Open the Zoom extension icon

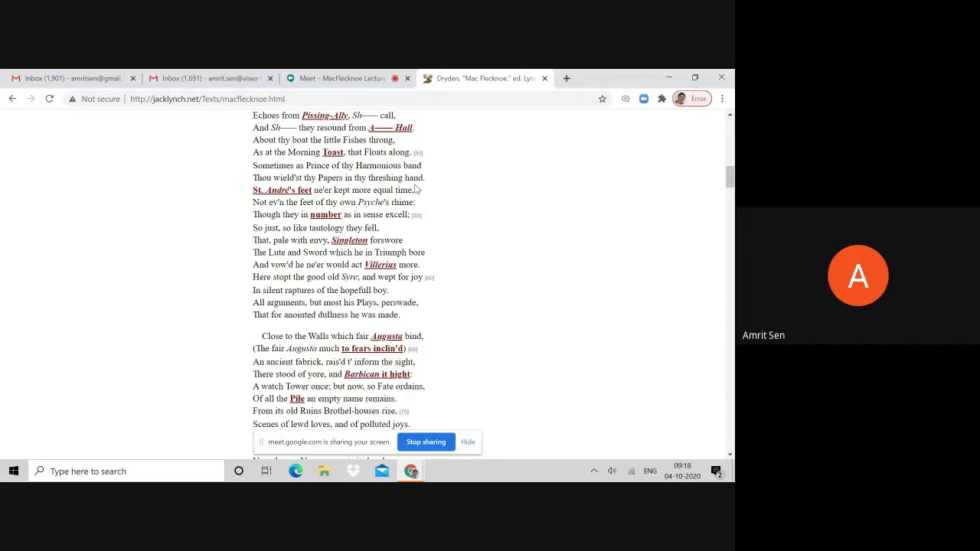[644, 99]
